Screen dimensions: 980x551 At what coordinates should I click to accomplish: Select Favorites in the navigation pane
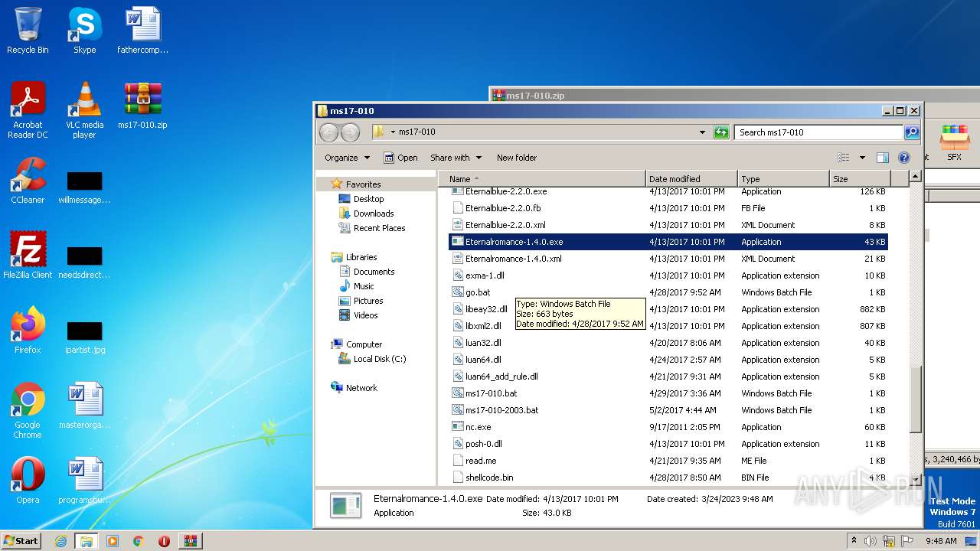pos(363,184)
